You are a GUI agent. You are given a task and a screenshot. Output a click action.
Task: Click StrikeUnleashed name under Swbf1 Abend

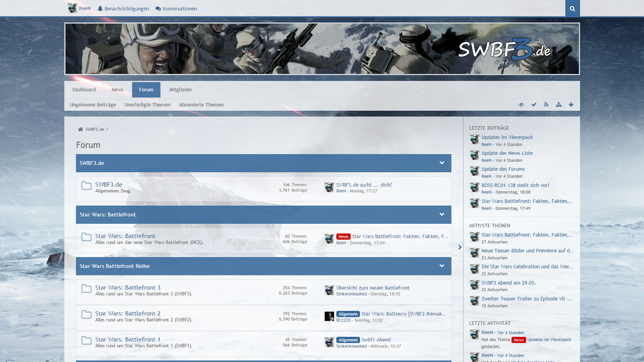point(351,347)
